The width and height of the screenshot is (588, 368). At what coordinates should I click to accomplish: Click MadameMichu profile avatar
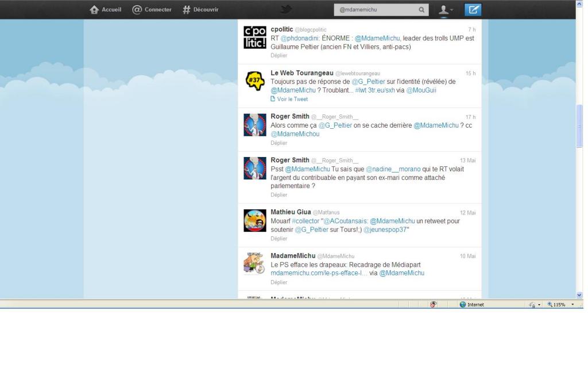[254, 264]
